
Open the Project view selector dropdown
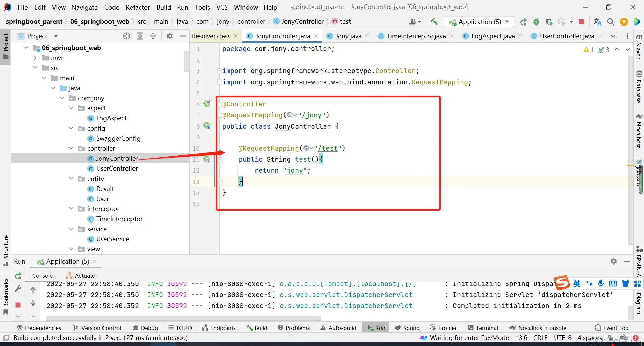(56, 36)
